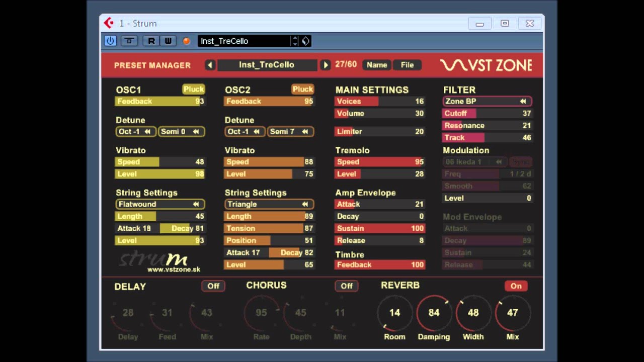Click the Reverb Width knob
644x362 pixels.
tap(473, 313)
